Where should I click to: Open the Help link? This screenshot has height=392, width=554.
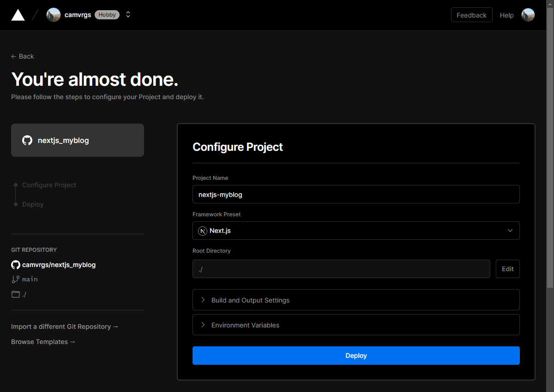(506, 15)
